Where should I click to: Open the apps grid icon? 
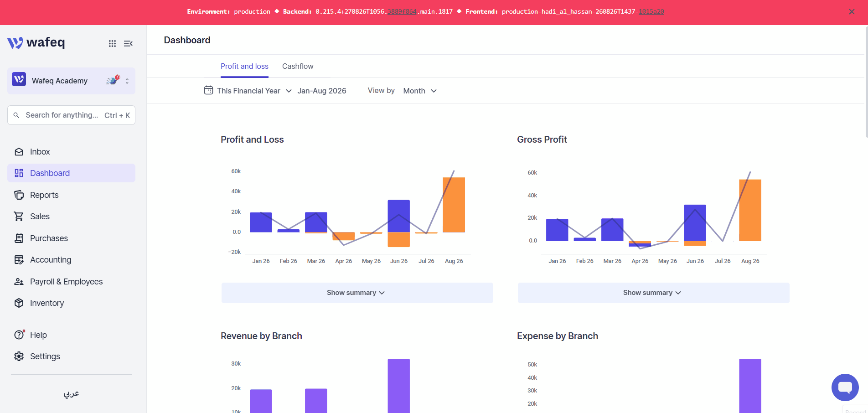(x=112, y=43)
